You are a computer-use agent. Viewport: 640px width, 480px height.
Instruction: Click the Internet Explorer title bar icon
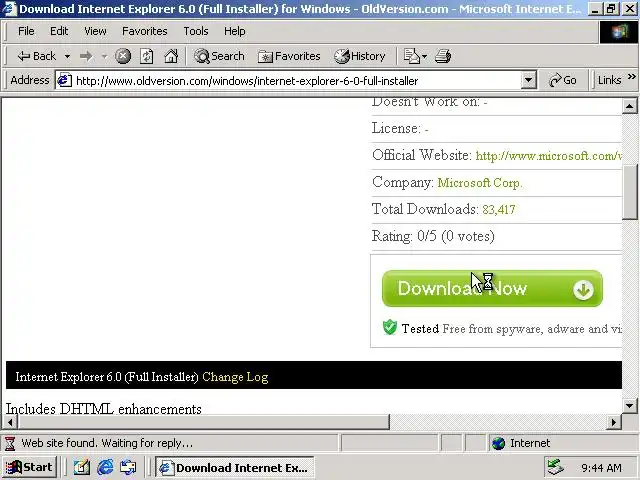coord(9,9)
